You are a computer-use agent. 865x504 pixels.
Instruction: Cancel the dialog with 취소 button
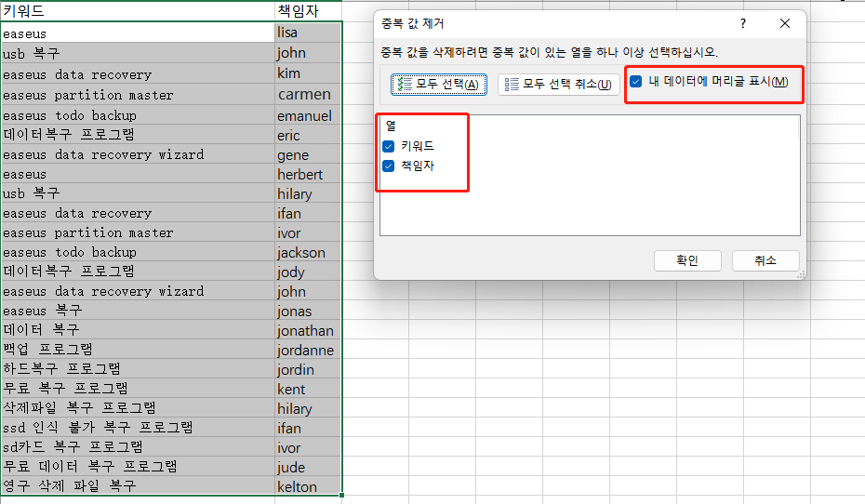[765, 260]
